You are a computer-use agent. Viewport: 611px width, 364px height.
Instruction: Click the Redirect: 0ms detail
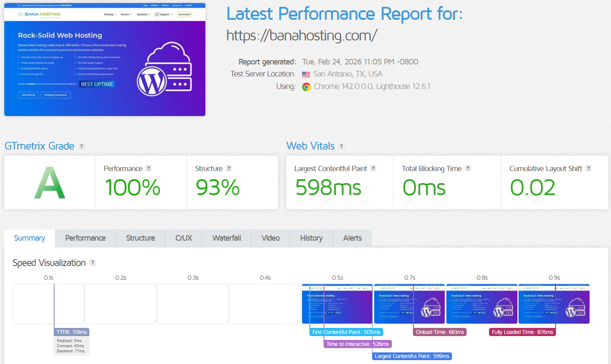pos(69,341)
